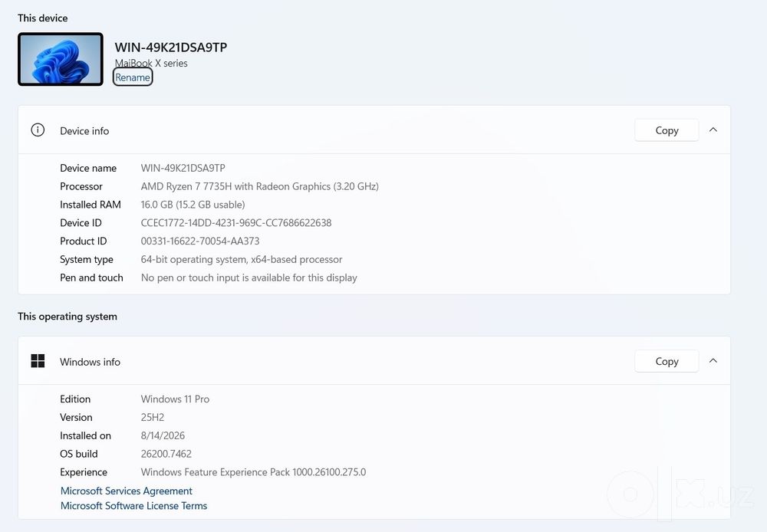The image size is (767, 532).
Task: Click the System type label
Action: point(87,259)
